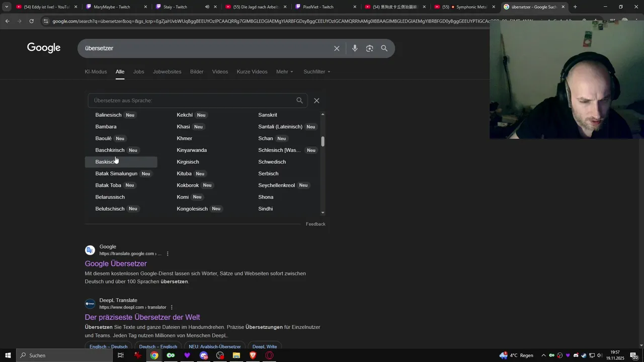
Task: Open Task View on taskbar
Action: click(x=121, y=355)
